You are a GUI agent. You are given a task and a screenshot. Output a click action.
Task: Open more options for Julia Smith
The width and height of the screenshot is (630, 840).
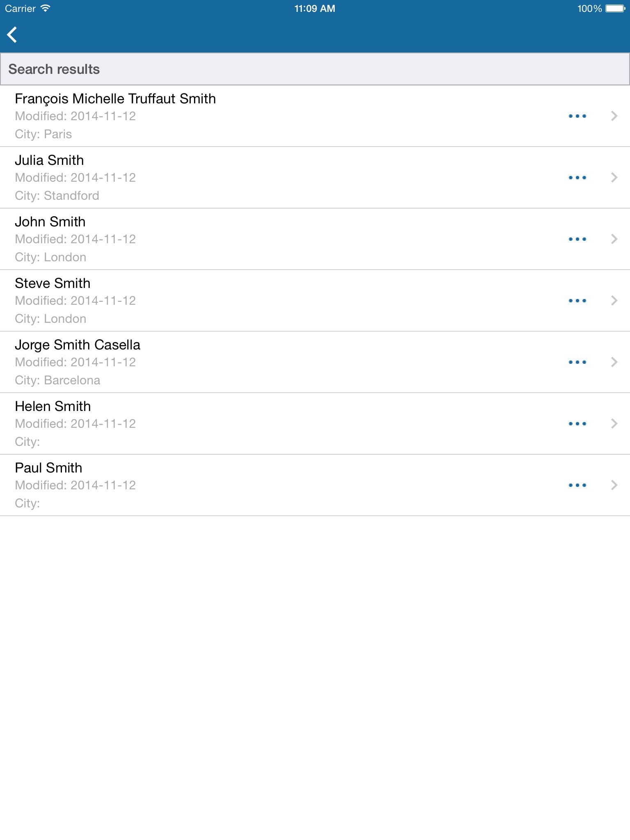(x=577, y=178)
